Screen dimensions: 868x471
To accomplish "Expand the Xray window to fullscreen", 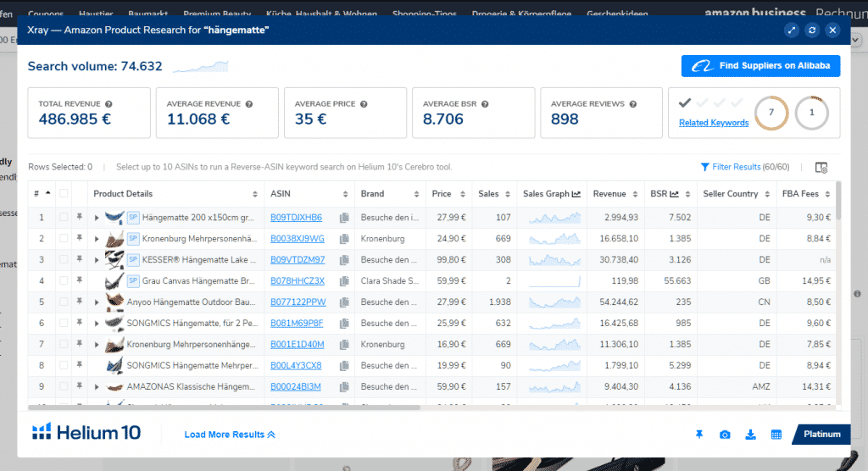I will (792, 30).
